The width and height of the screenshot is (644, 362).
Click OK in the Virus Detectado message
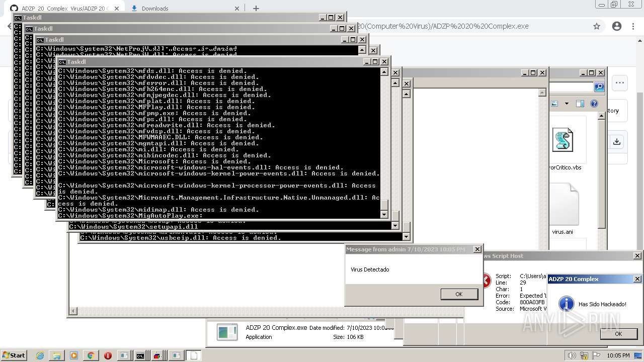(x=459, y=294)
